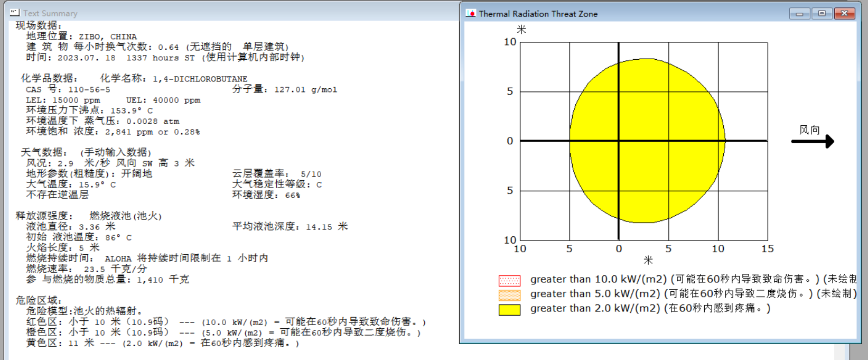Click the average pool depth 14.15 米 text
The image size is (868, 360).
290,227
